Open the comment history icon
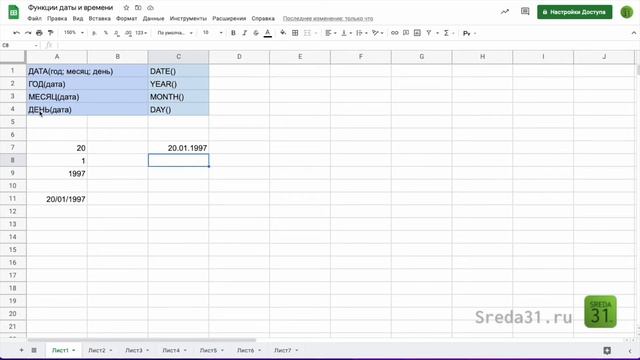640x360 pixels. click(x=525, y=11)
